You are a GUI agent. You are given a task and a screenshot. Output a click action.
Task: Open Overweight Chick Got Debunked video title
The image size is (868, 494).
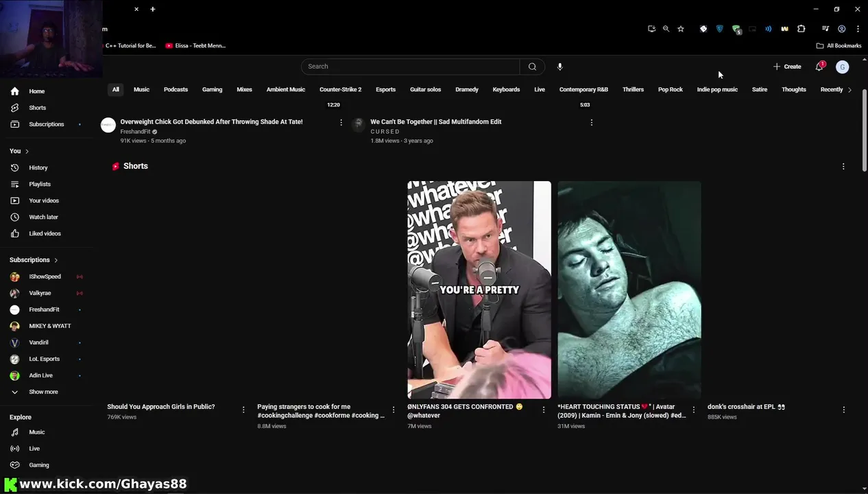click(211, 121)
